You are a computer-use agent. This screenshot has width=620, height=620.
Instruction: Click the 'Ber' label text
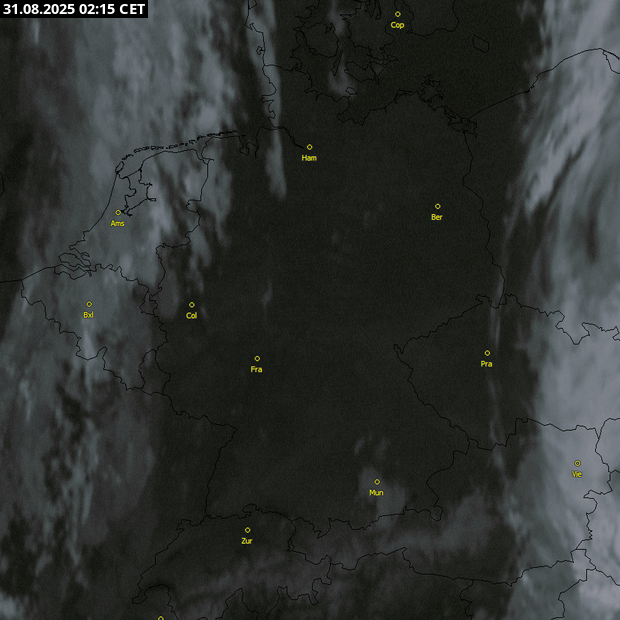click(437, 217)
